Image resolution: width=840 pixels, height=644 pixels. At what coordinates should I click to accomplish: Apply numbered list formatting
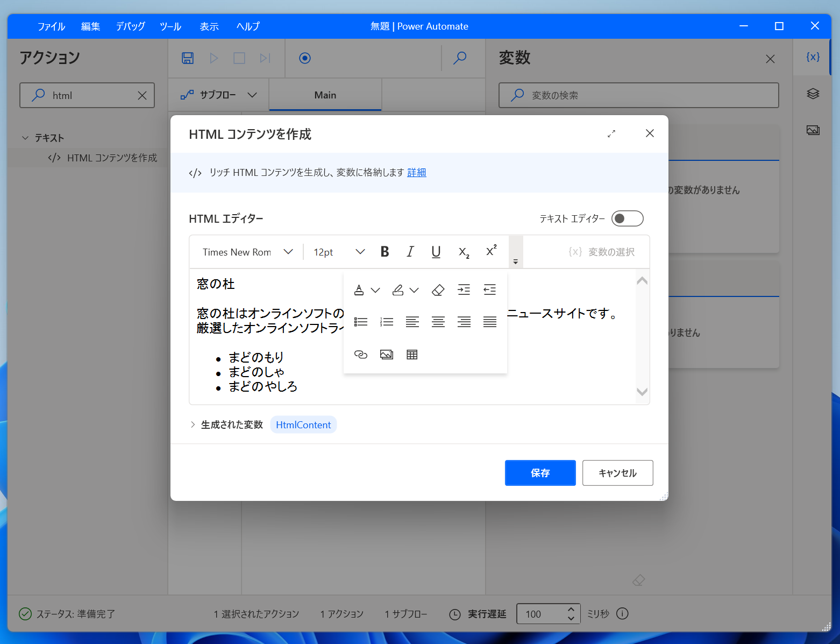[386, 321]
